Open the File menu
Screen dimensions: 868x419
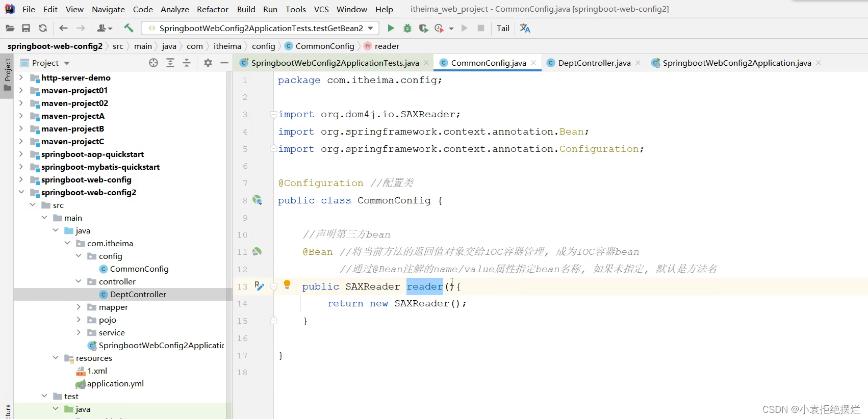point(29,9)
